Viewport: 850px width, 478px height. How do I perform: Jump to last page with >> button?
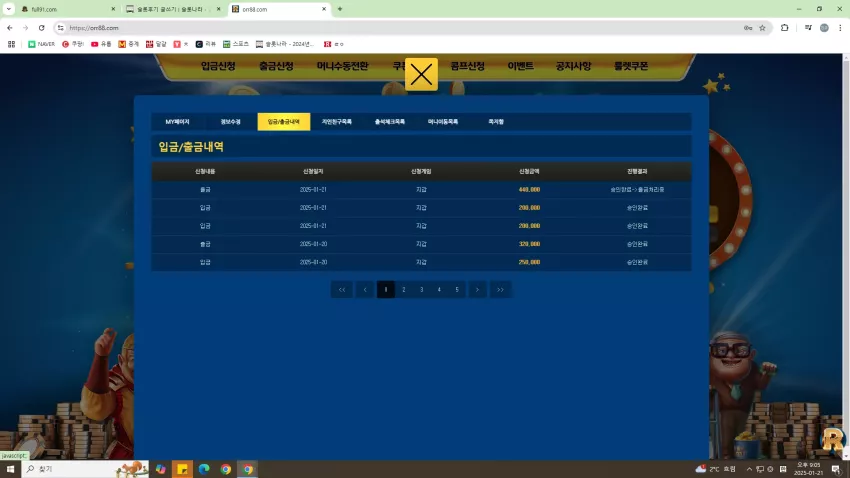coord(500,289)
